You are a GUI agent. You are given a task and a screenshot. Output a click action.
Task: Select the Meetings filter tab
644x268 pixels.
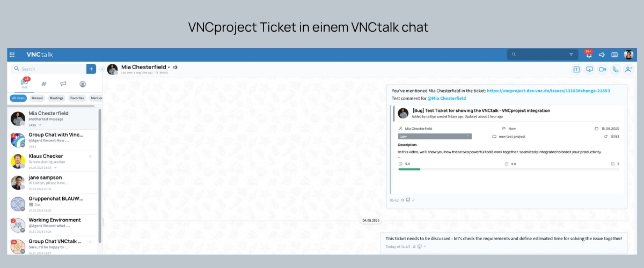point(56,98)
